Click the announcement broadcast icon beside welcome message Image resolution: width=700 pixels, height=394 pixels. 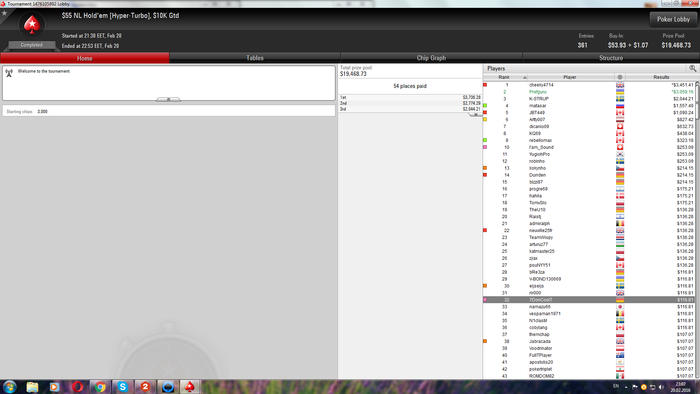coord(9,73)
